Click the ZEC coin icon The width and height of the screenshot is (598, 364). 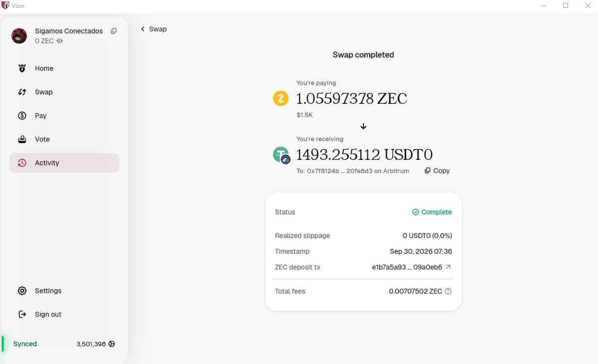click(281, 98)
